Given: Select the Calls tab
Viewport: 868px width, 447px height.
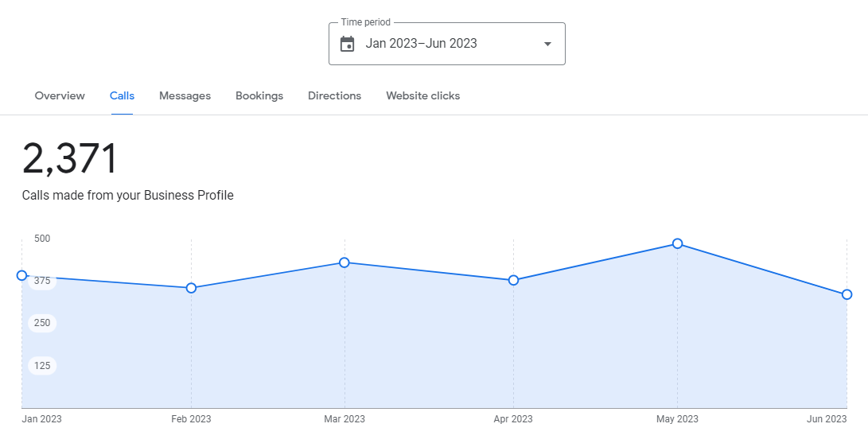Looking at the screenshot, I should [x=122, y=95].
